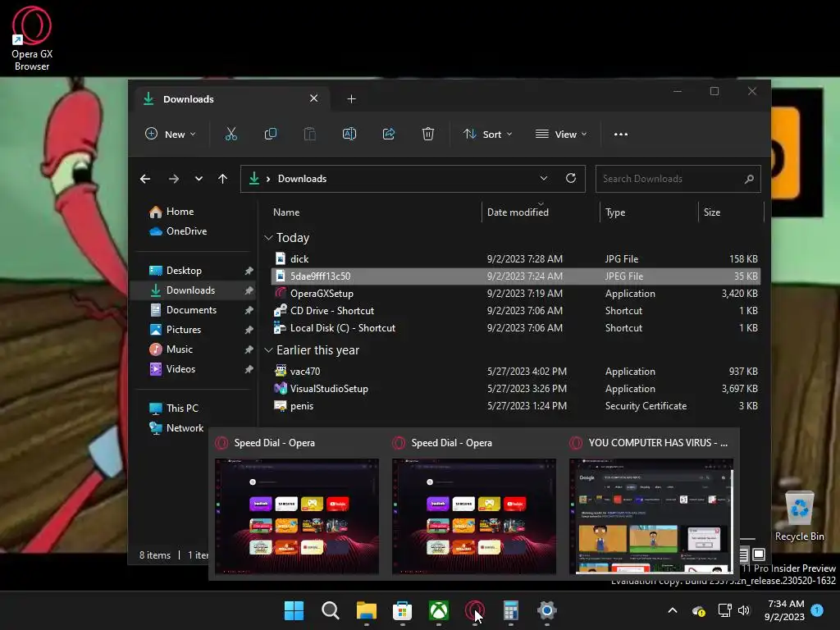Collapse the Today group
Viewport: 840px width, 630px height.
click(268, 237)
